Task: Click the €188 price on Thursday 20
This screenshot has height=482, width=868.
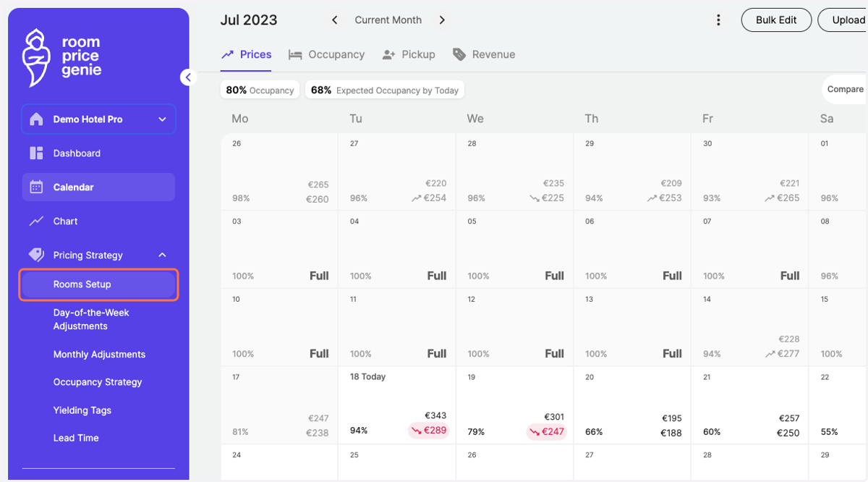Action: point(671,433)
